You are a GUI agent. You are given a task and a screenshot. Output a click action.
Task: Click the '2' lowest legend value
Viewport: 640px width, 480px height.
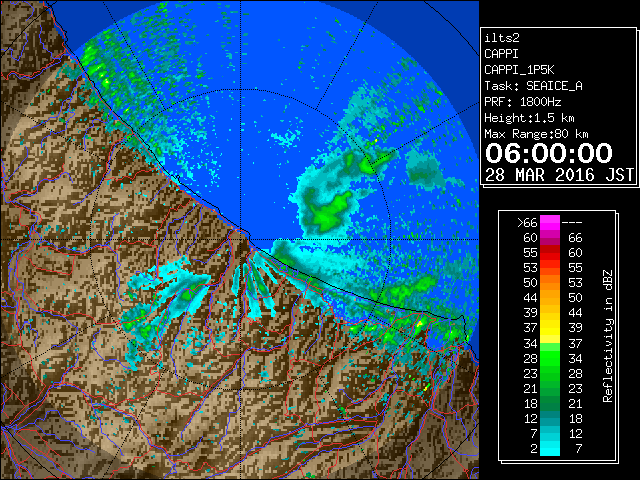tap(533, 449)
